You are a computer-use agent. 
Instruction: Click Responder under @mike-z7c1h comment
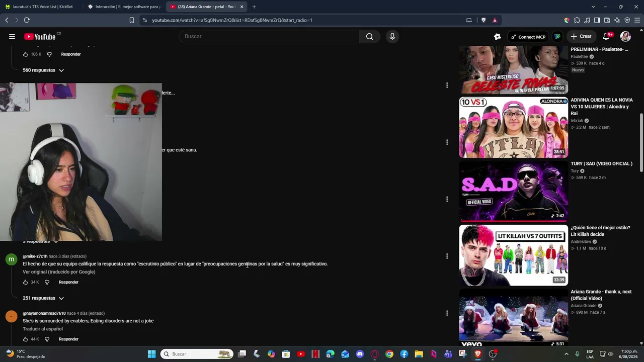tap(68, 282)
